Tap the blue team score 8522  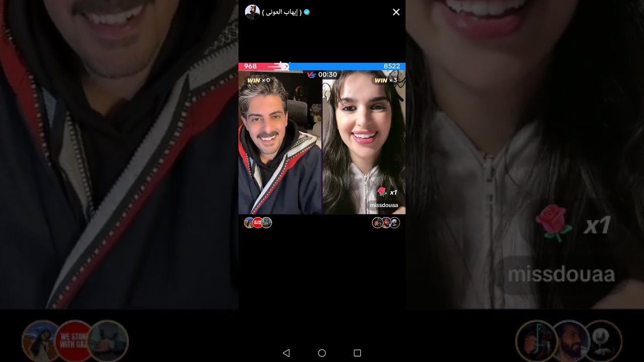pos(391,66)
